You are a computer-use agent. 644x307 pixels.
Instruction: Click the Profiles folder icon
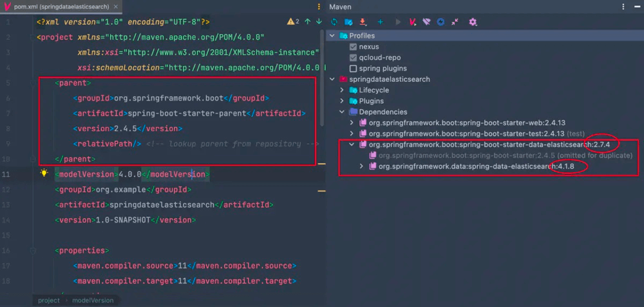point(343,36)
